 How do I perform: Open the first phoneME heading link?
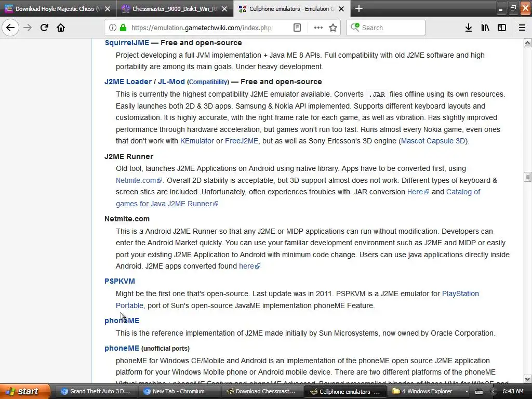coord(122,321)
